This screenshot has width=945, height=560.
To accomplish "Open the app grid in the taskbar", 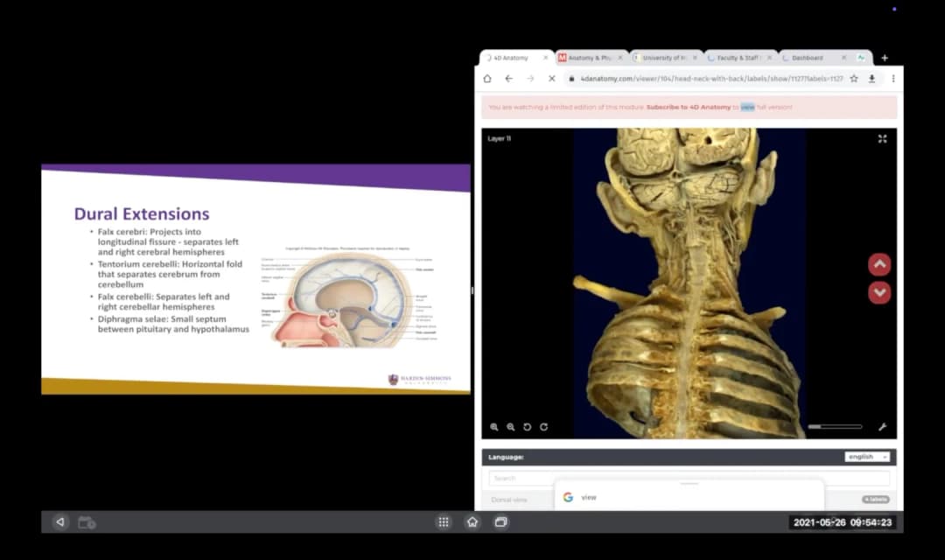I will point(444,522).
